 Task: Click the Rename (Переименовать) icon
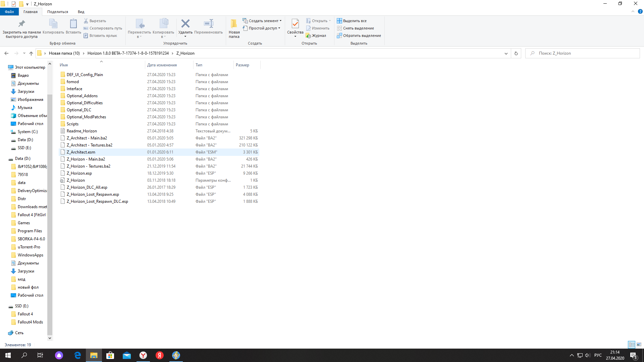tap(208, 24)
